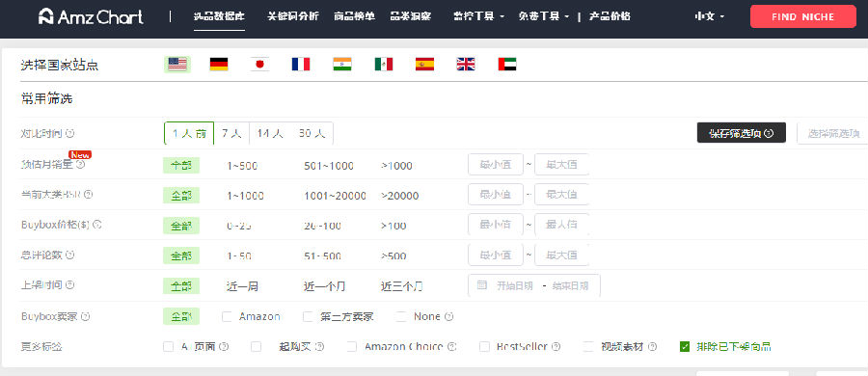This screenshot has height=376, width=868.
Task: Click help icon next to 视频素材
Action: [652, 347]
